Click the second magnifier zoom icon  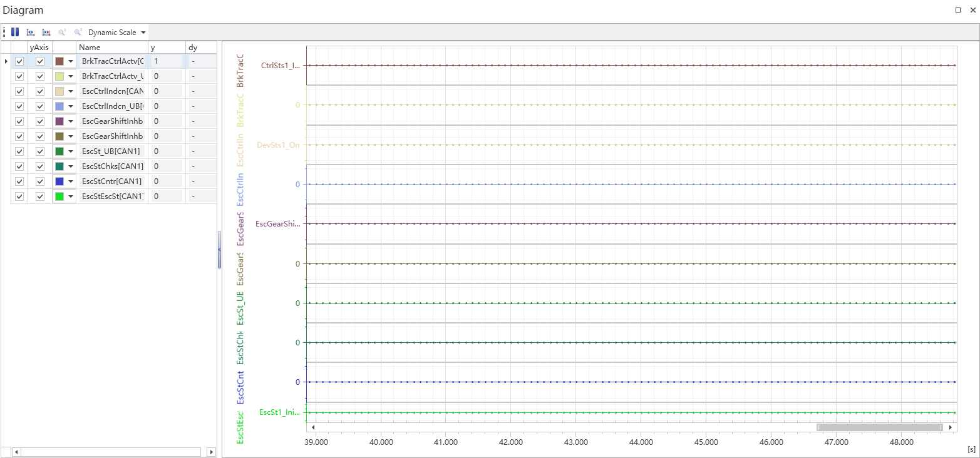click(78, 32)
